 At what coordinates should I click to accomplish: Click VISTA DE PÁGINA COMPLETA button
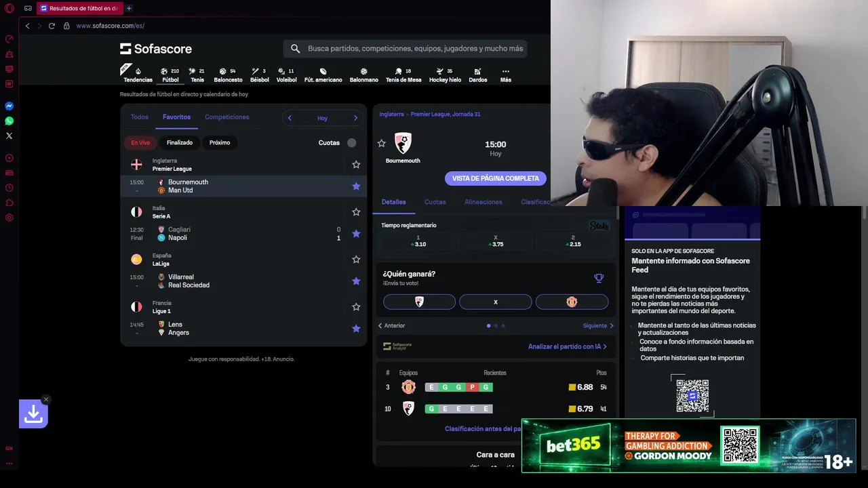pyautogui.click(x=496, y=178)
